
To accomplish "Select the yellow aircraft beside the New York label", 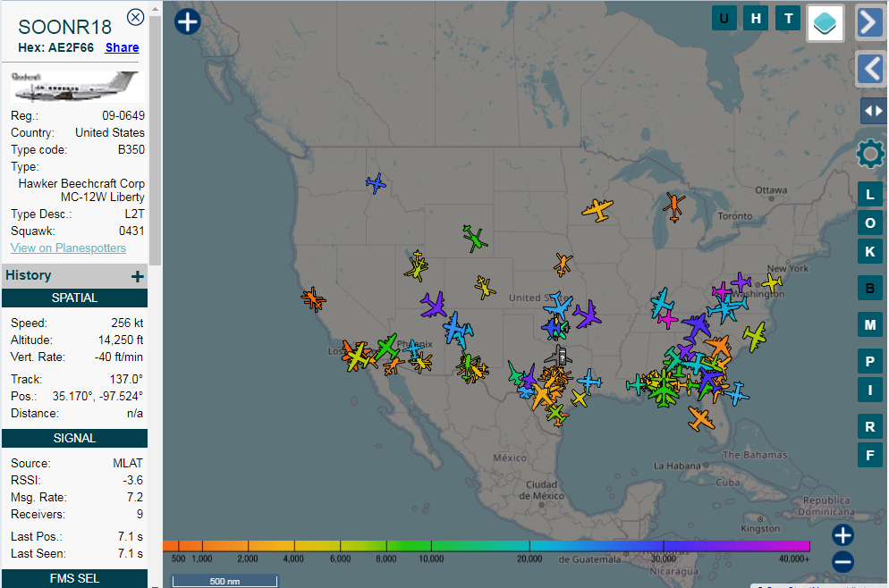I will (772, 282).
